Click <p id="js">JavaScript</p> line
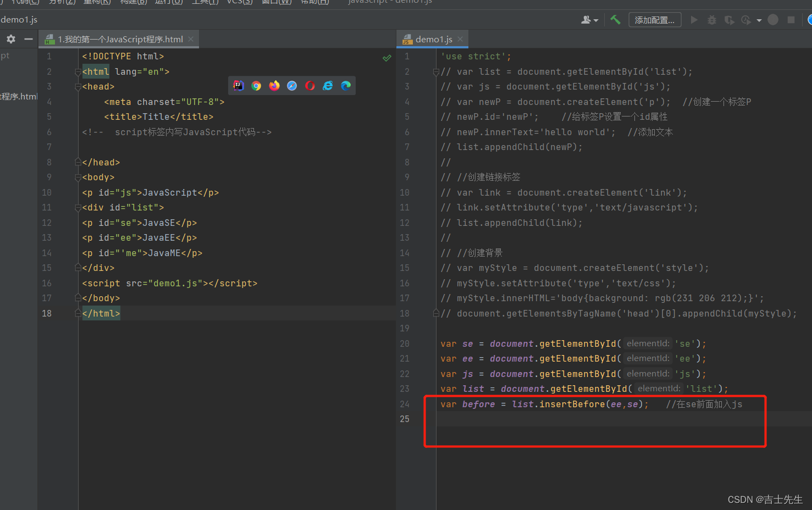 (x=151, y=192)
